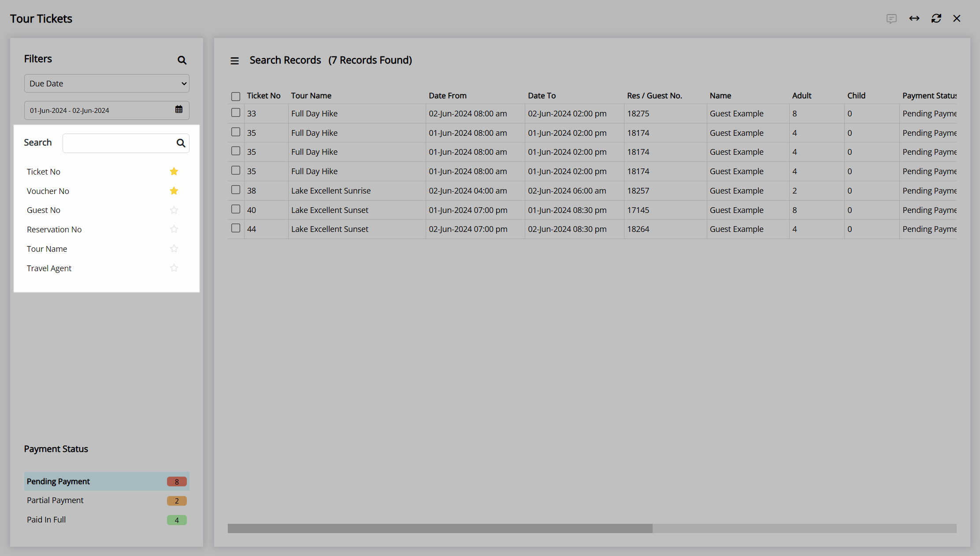Favorite the Guest No star
The width and height of the screenshot is (980, 556).
[174, 210]
